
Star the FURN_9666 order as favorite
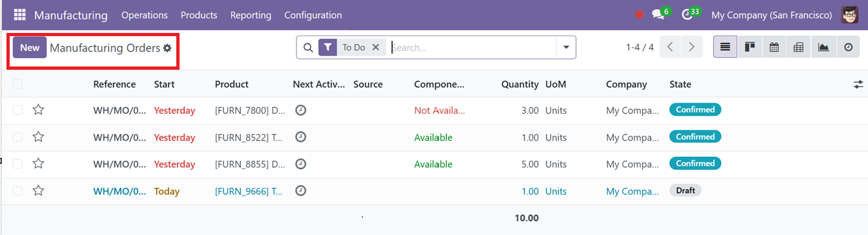[38, 190]
